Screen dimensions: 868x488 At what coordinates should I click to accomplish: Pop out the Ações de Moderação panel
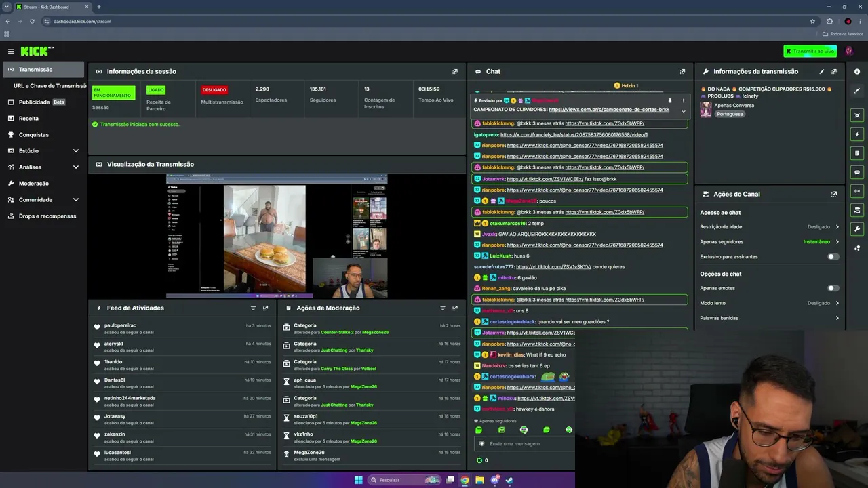point(455,308)
